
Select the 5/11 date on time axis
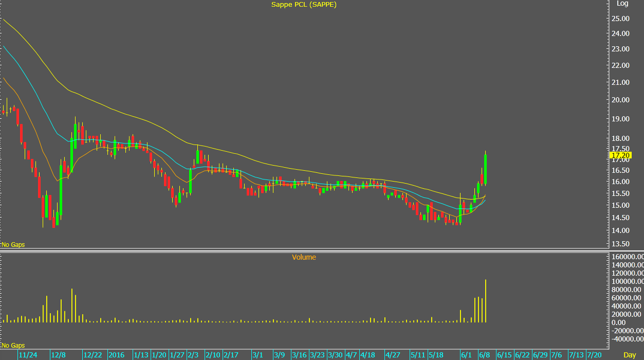(x=418, y=355)
